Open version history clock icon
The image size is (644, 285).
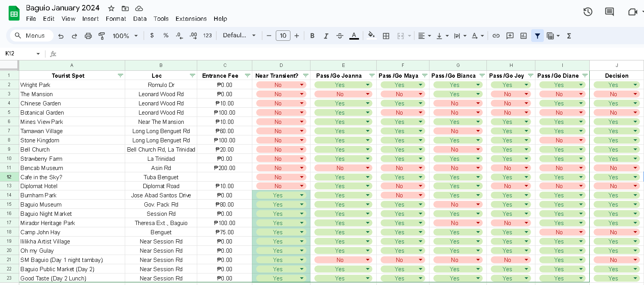587,12
